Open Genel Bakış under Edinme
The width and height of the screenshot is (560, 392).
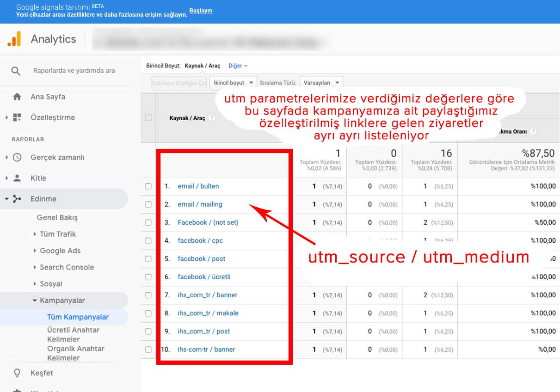point(57,217)
